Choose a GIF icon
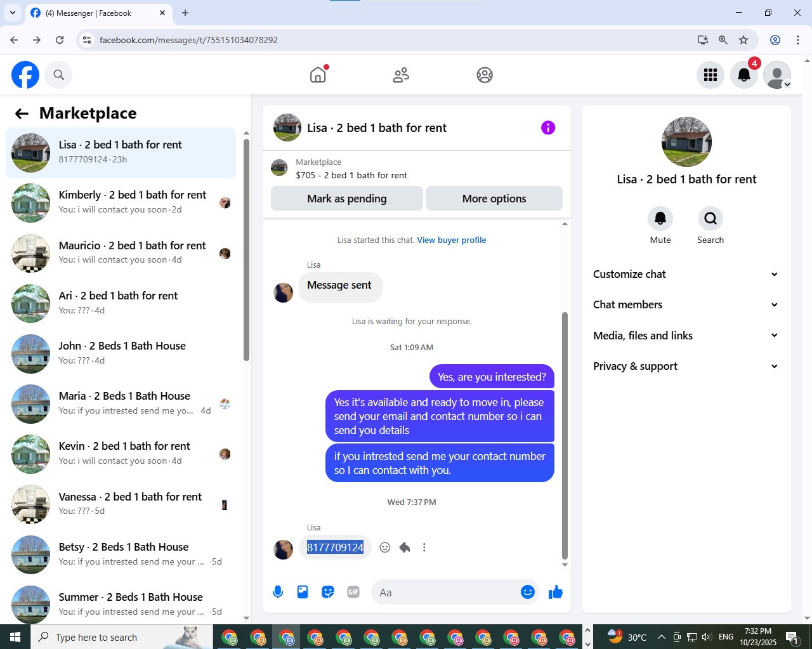812x649 pixels. pos(353,592)
